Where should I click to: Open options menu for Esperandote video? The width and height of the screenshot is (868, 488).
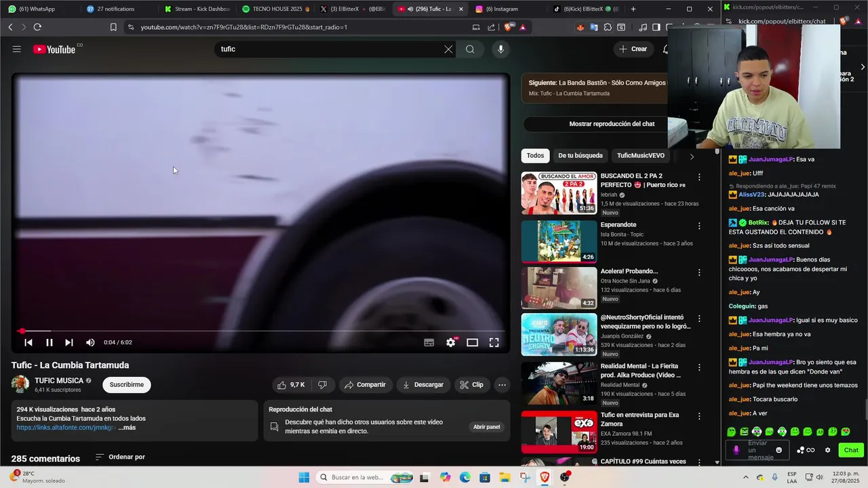[699, 226]
